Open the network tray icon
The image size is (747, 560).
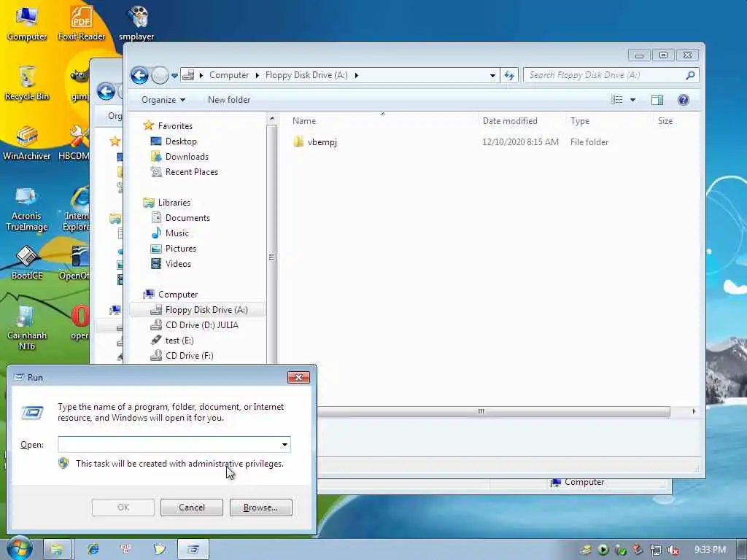[656, 550]
